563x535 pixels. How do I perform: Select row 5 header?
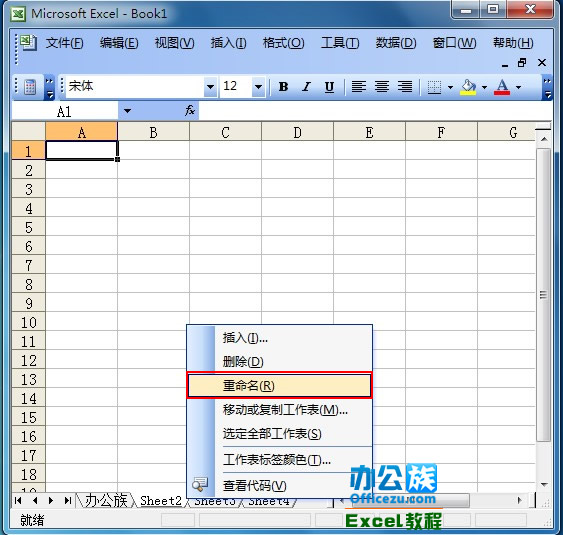29,227
